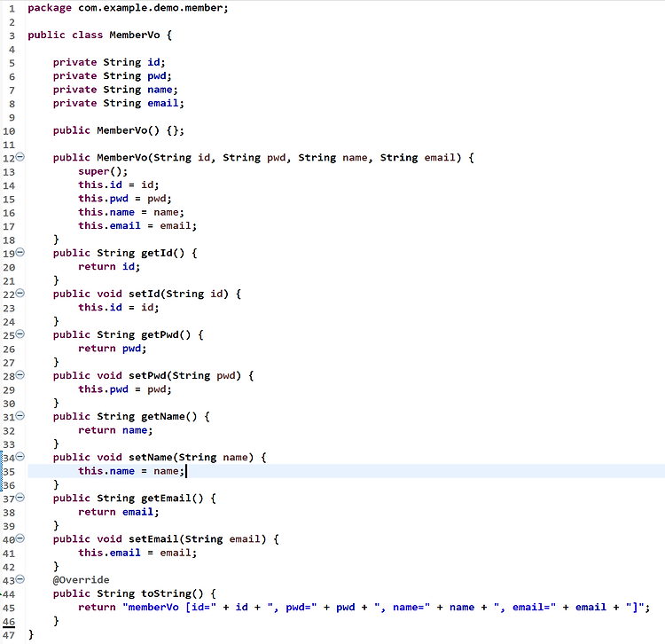Click 'return name;' on line 32
The image size is (665, 644).
115,430
